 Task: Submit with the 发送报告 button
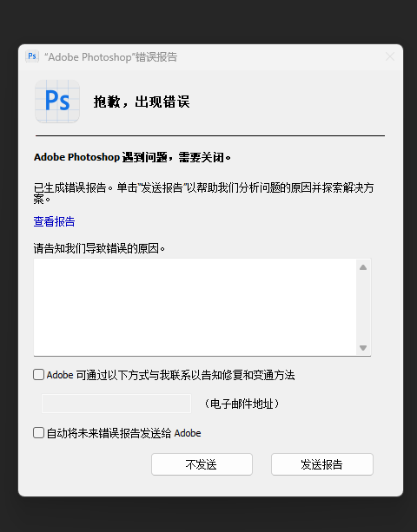coord(322,464)
